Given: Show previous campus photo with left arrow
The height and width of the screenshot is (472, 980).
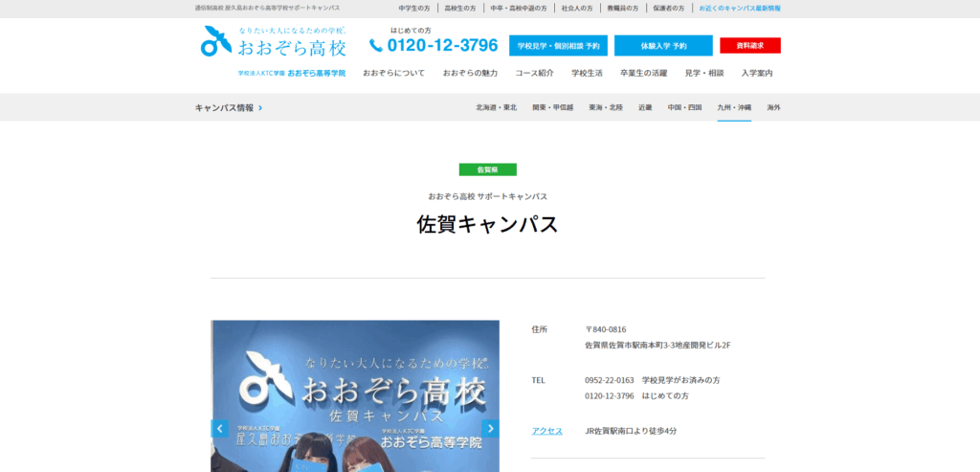Looking at the screenshot, I should [219, 428].
